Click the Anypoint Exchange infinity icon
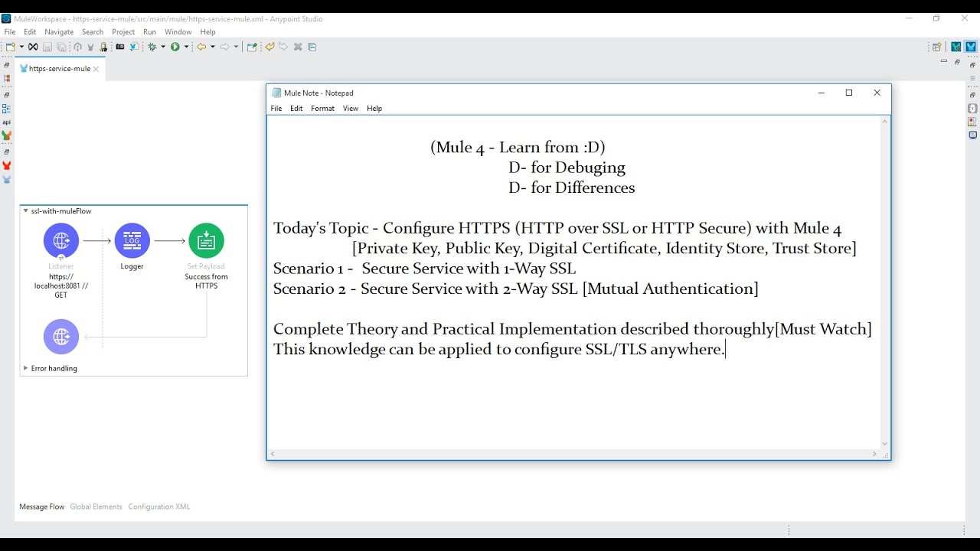 pos(33,47)
